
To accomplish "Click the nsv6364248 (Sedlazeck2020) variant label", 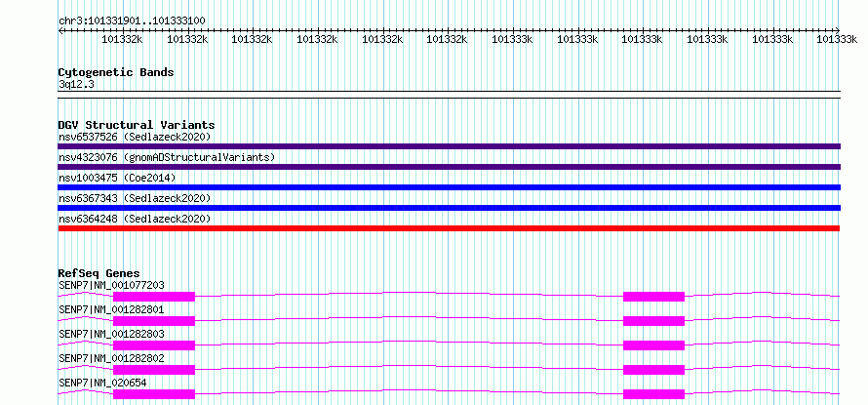I will (135, 219).
